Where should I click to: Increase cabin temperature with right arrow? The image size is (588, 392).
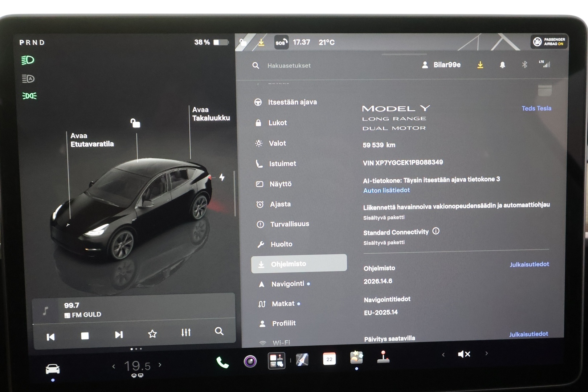point(160,365)
